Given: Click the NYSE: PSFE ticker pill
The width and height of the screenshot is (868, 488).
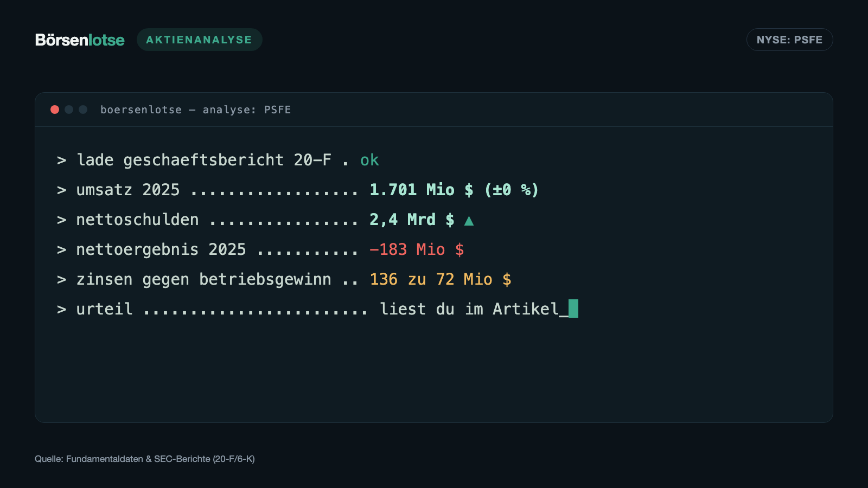Looking at the screenshot, I should tap(789, 40).
